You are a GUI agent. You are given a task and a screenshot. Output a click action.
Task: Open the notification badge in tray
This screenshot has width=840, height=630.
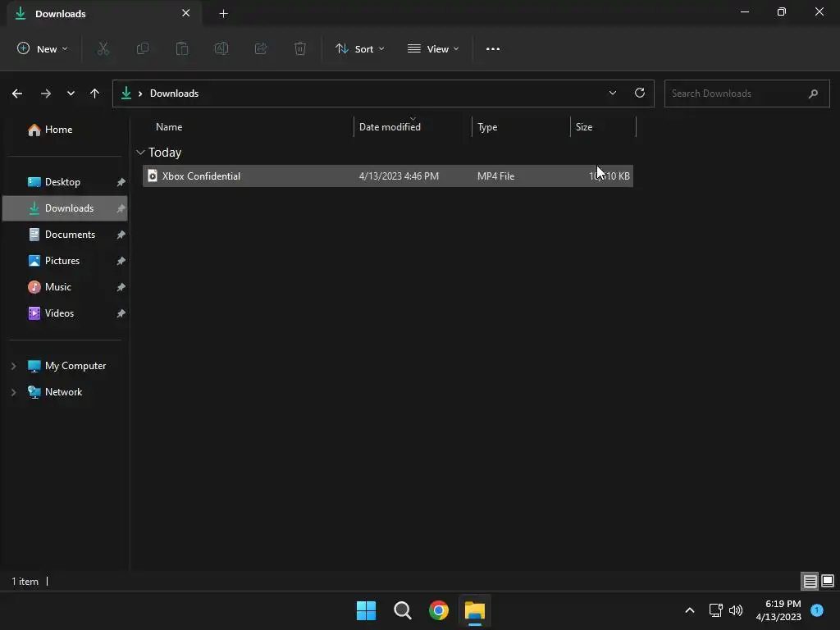point(817,609)
